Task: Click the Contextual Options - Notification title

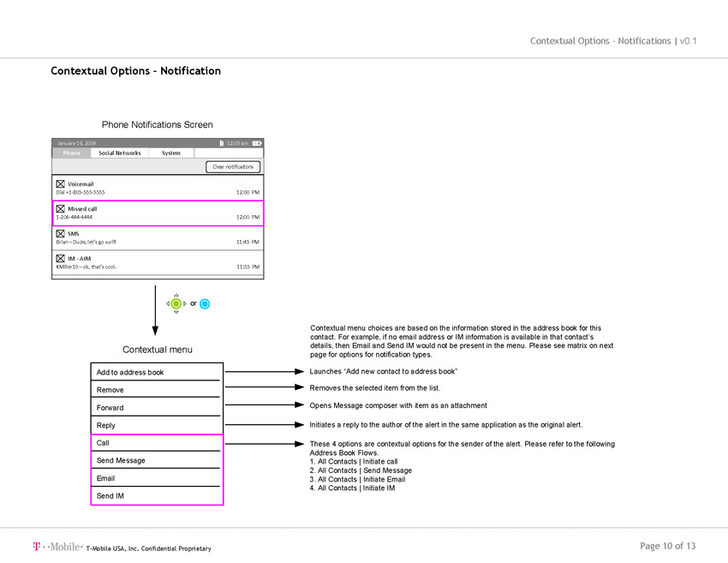Action: click(x=135, y=70)
